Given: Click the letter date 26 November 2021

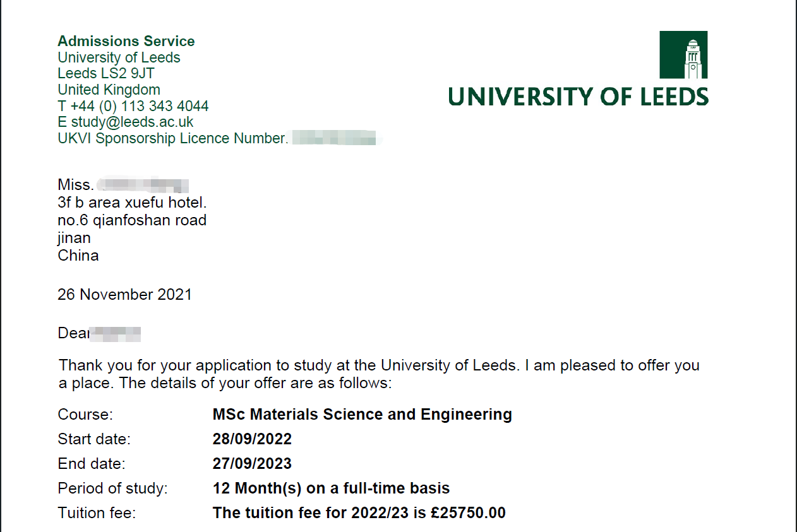Looking at the screenshot, I should [124, 295].
